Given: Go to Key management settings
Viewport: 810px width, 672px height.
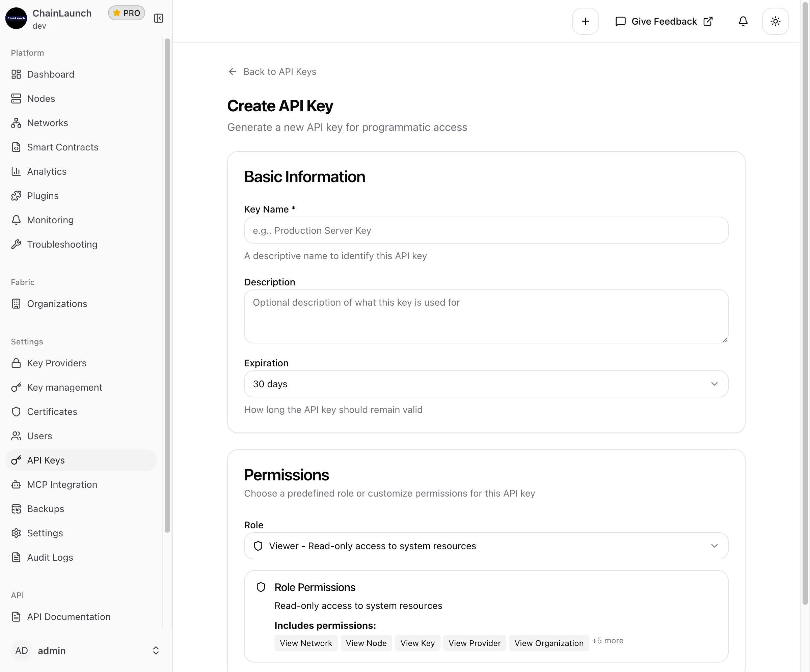Looking at the screenshot, I should click(x=64, y=387).
